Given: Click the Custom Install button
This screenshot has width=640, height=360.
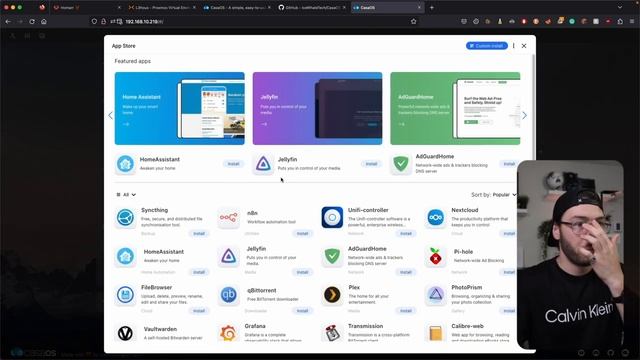Looking at the screenshot, I should [487, 46].
